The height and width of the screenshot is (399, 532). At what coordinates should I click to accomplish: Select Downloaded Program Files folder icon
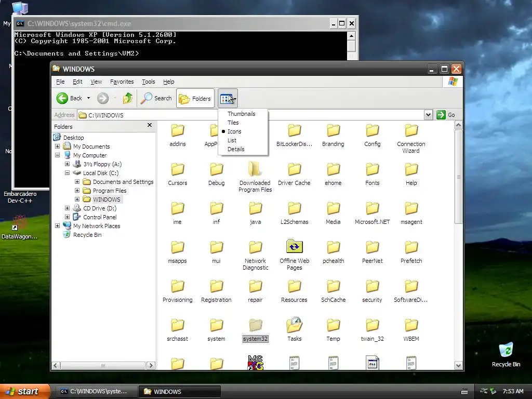[255, 169]
